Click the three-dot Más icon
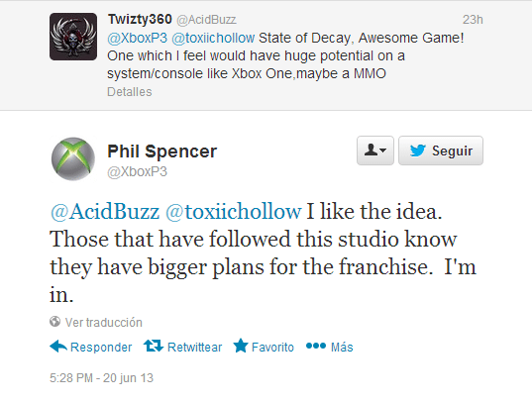The height and width of the screenshot is (403, 532). click(x=316, y=346)
